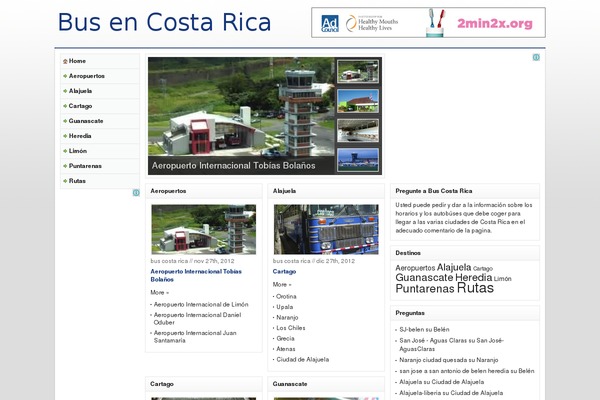Open the Grecia link
Image resolution: width=600 pixels, height=400 pixels.
pyautogui.click(x=285, y=339)
